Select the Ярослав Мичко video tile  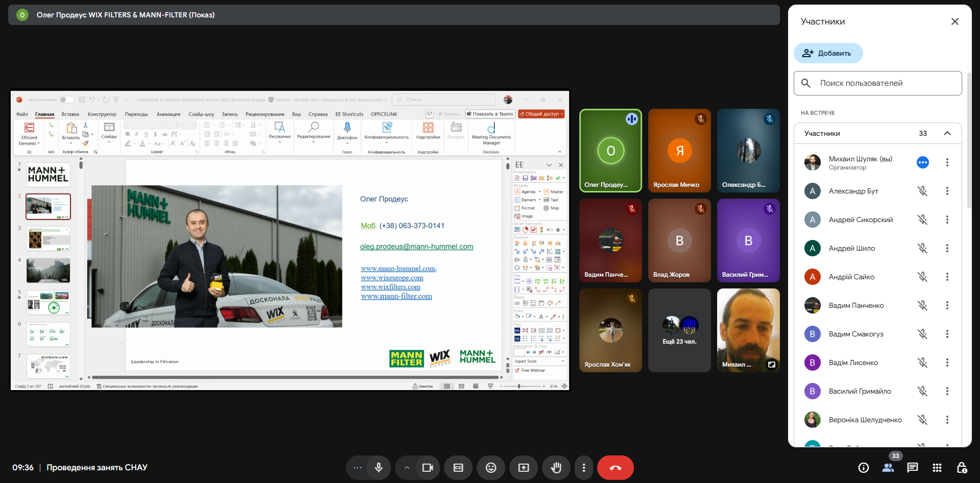click(x=679, y=151)
